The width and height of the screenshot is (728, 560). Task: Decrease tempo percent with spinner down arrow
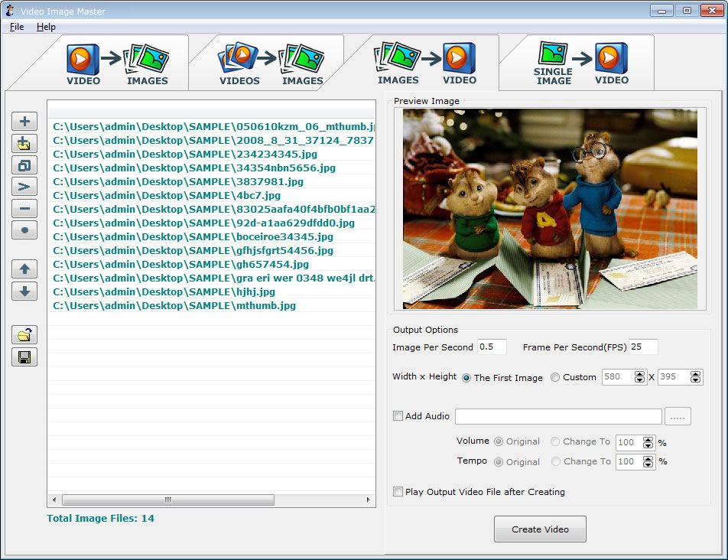(x=648, y=465)
